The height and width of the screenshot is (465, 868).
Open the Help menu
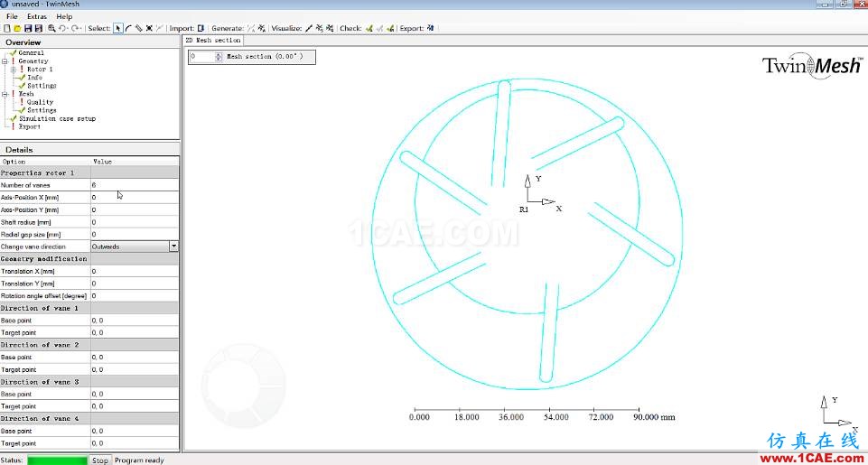tap(64, 16)
